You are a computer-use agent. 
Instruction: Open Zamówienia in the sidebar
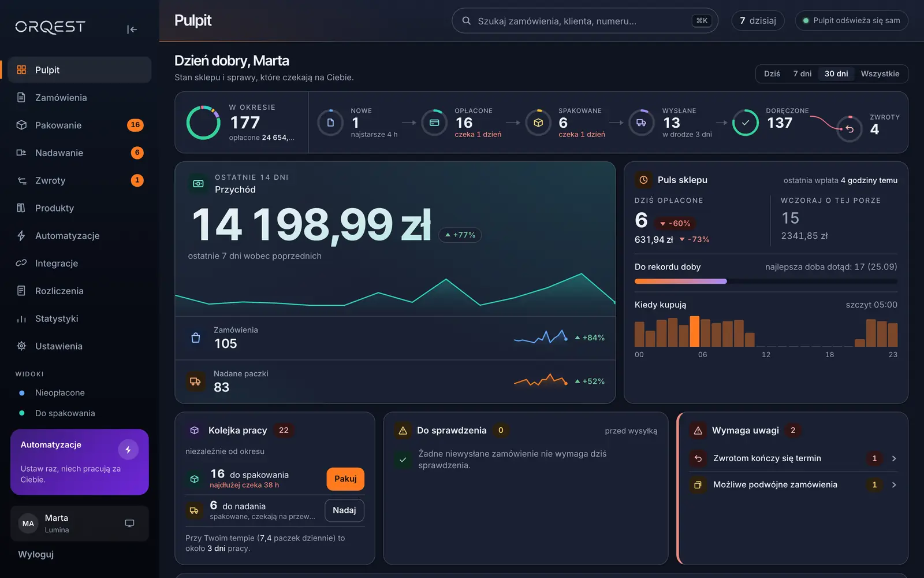click(80, 98)
